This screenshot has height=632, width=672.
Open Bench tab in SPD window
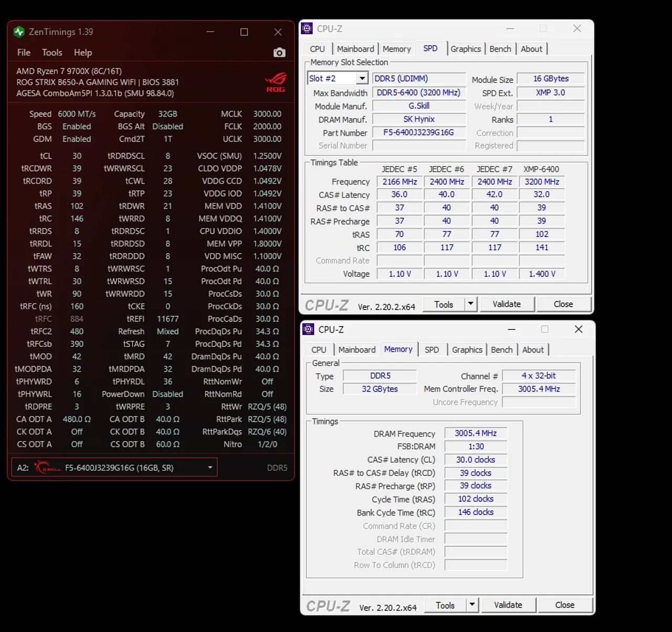pyautogui.click(x=500, y=49)
